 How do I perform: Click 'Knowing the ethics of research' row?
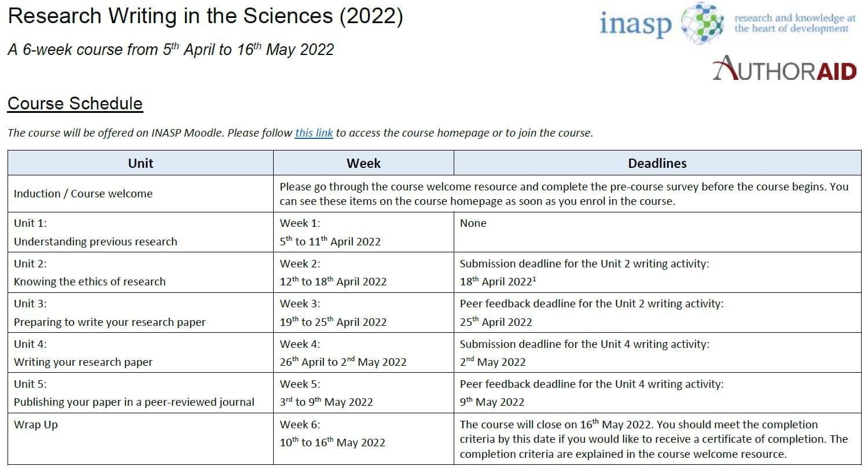[x=435, y=273]
